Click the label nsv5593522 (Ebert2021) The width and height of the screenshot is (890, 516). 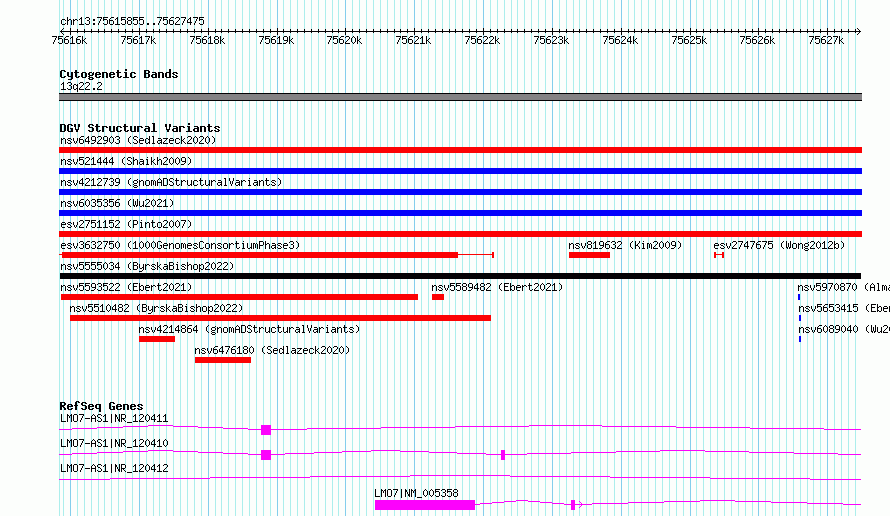(126, 287)
